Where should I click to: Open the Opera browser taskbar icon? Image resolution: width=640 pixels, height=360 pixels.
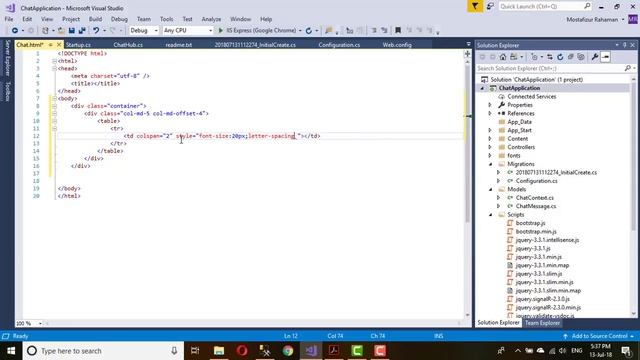click(x=242, y=351)
